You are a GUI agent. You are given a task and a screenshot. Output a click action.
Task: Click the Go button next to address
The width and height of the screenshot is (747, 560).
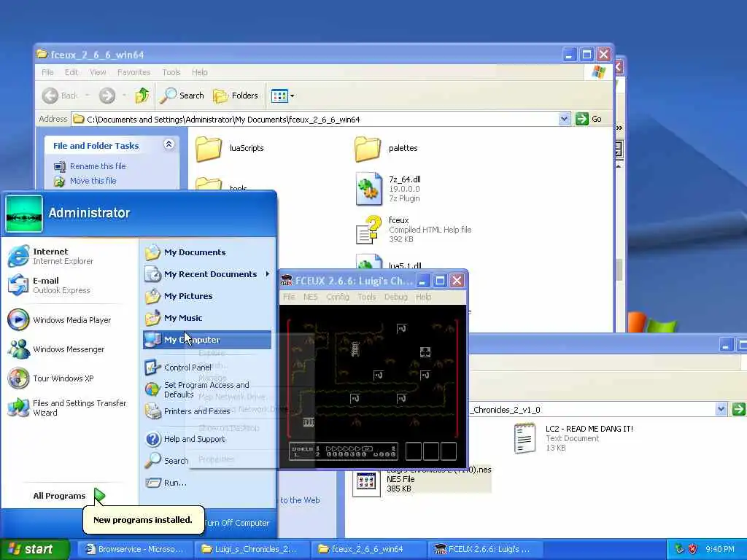(589, 119)
